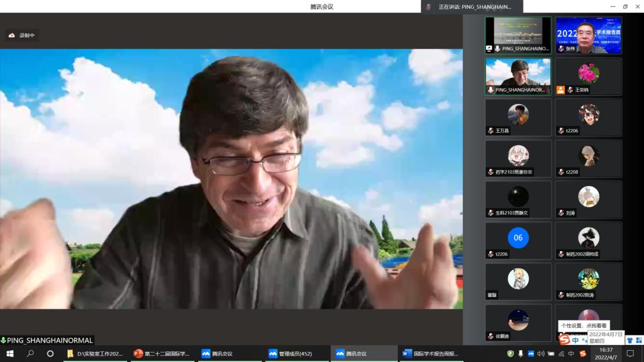The width and height of the screenshot is (644, 362).
Task: Expand the calendar from taskbar clock 16:37
Action: point(606,354)
